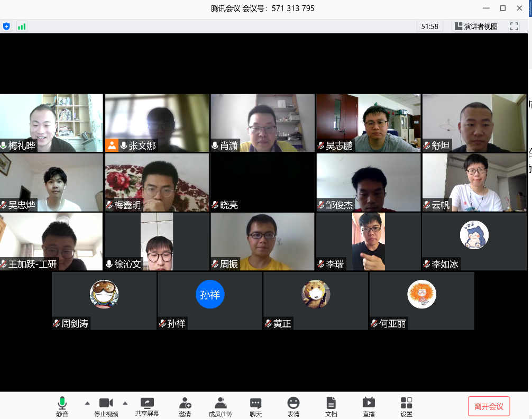Click the blue security shield icon
This screenshot has width=532, height=419.
(x=6, y=26)
